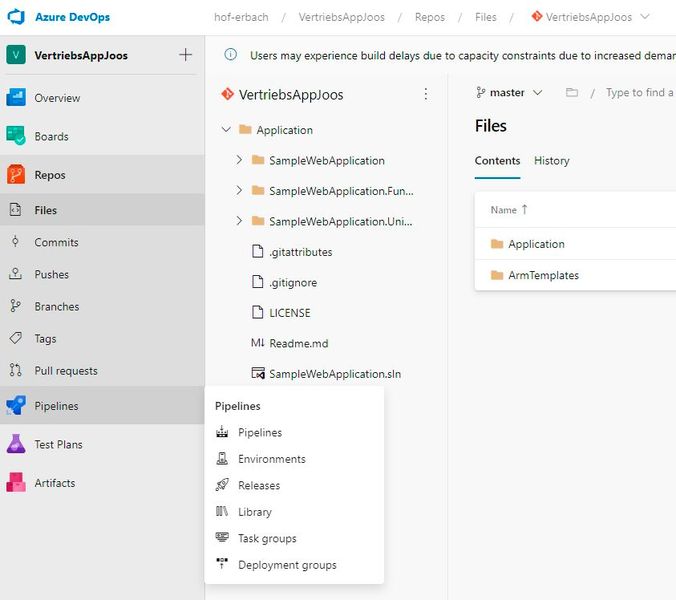Image resolution: width=676 pixels, height=600 pixels.
Task: Click the Boards label in the sidebar
Action: click(x=51, y=136)
